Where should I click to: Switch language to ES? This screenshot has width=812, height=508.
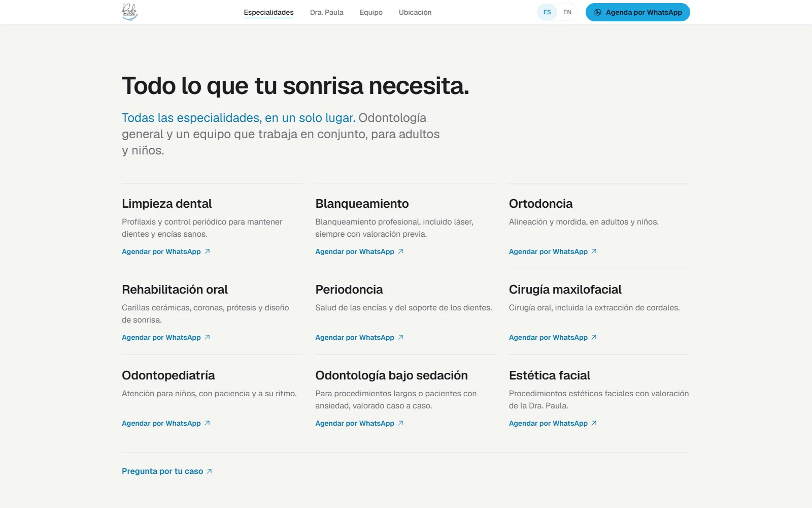[x=547, y=12]
